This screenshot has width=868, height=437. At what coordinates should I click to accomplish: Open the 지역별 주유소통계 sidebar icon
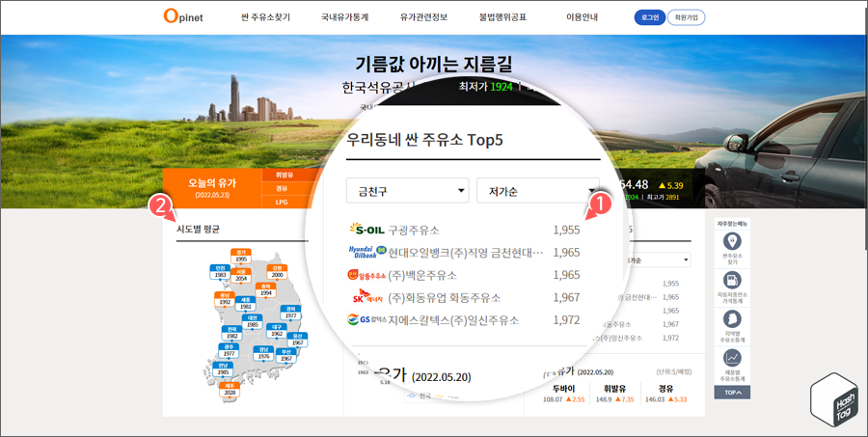[732, 327]
